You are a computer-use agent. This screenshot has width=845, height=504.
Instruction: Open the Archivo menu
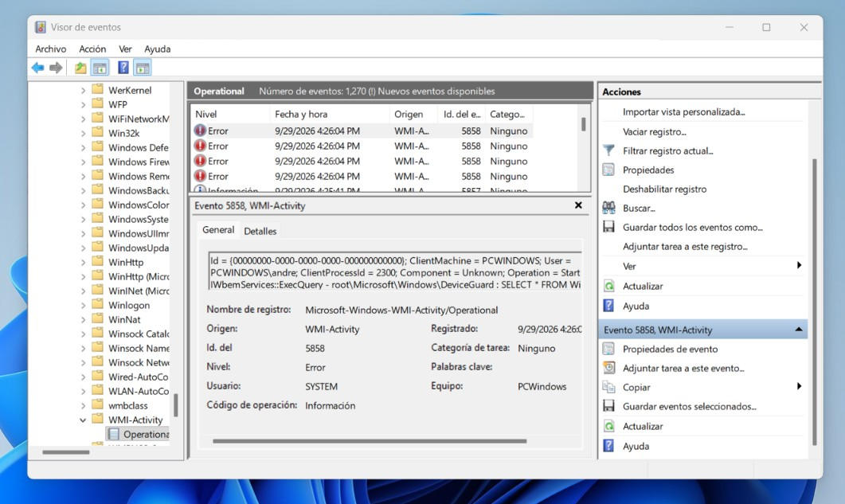51,49
